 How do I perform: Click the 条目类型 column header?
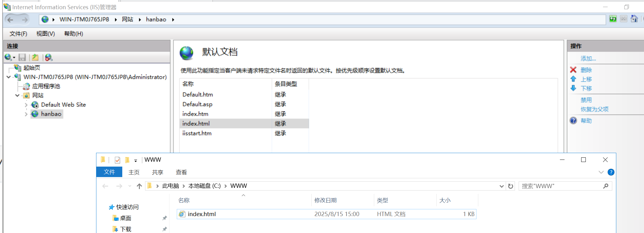pyautogui.click(x=286, y=84)
